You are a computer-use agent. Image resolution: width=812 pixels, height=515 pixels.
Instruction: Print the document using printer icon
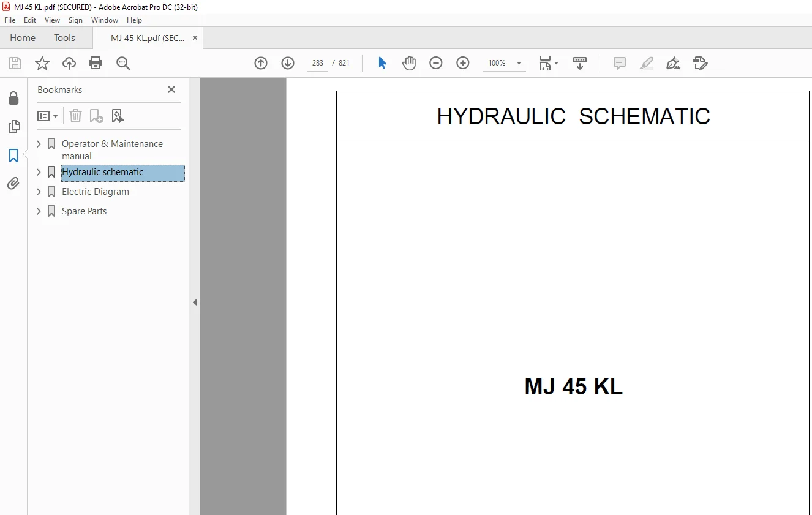(x=96, y=63)
